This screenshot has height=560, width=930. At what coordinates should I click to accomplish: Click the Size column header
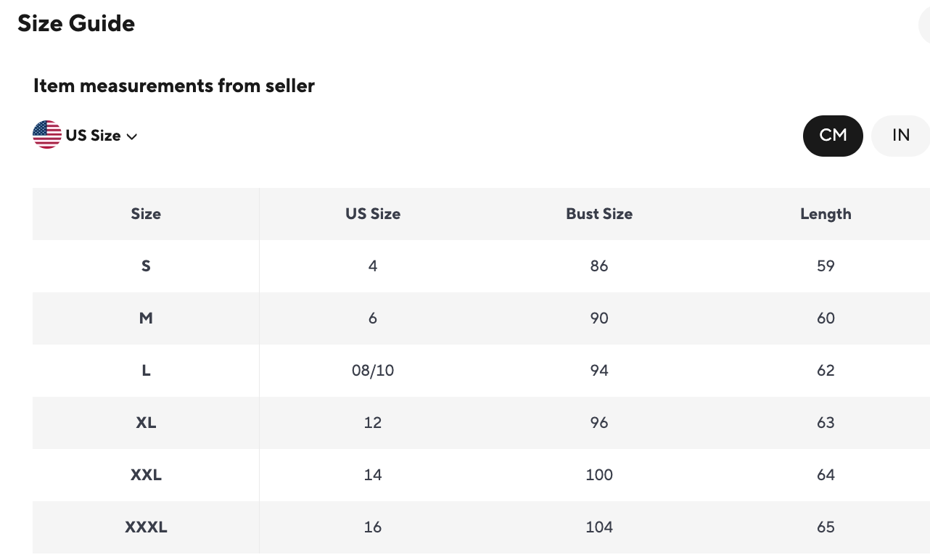pos(146,214)
